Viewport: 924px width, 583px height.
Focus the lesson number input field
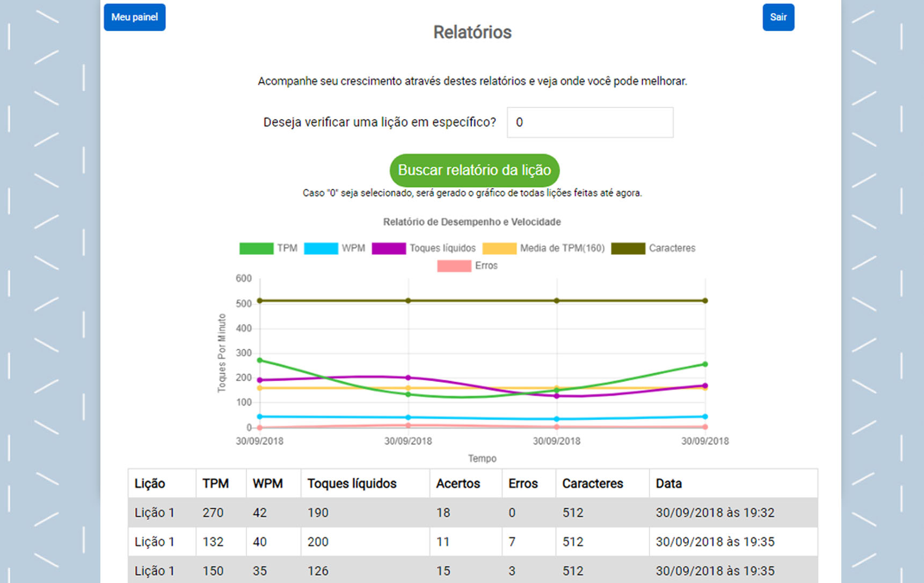[x=590, y=123]
